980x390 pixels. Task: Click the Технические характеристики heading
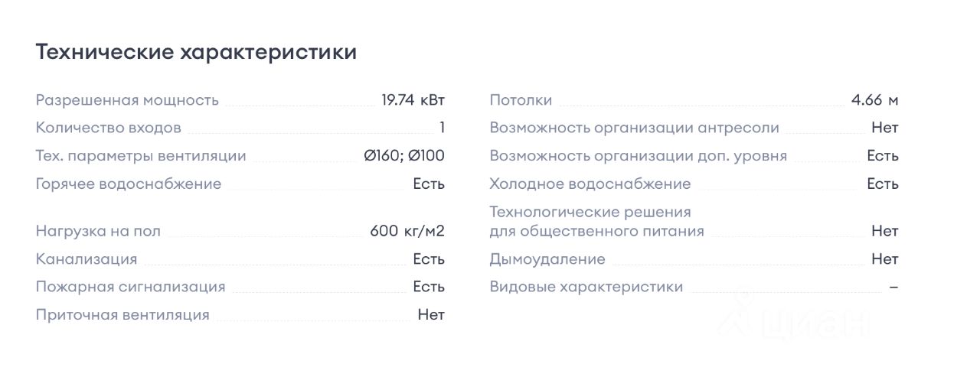point(196,52)
